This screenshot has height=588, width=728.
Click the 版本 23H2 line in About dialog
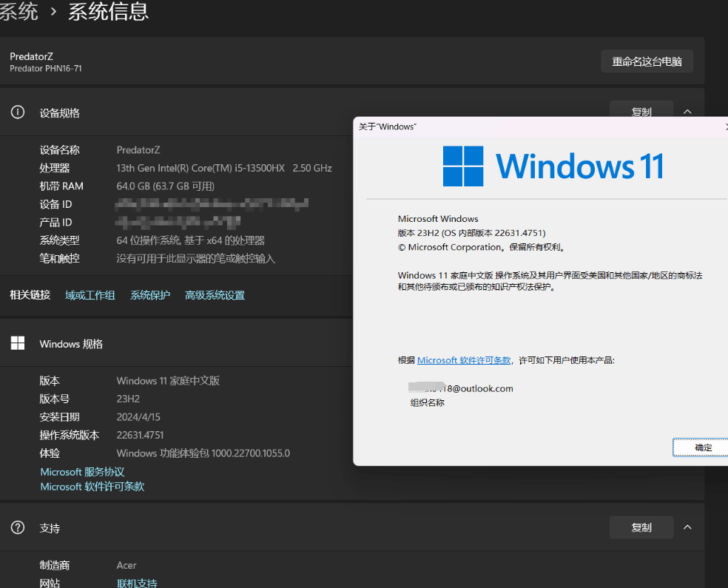[x=472, y=233]
